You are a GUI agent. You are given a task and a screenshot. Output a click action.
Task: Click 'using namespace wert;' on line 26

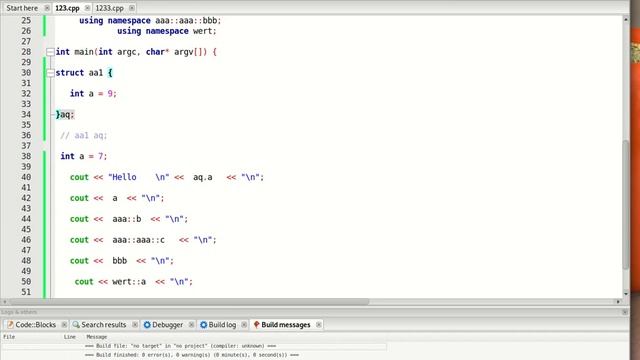click(x=167, y=31)
